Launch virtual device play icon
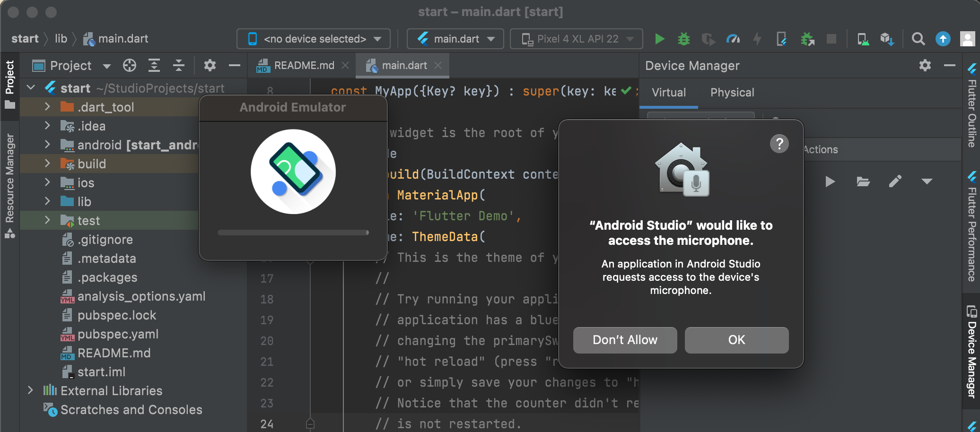 pyautogui.click(x=830, y=181)
